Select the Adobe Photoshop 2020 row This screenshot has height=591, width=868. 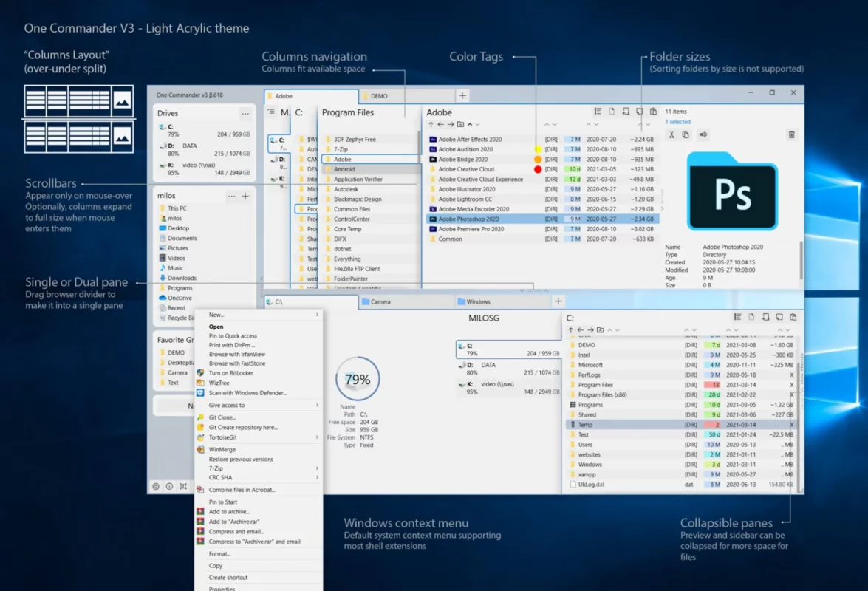coord(541,219)
